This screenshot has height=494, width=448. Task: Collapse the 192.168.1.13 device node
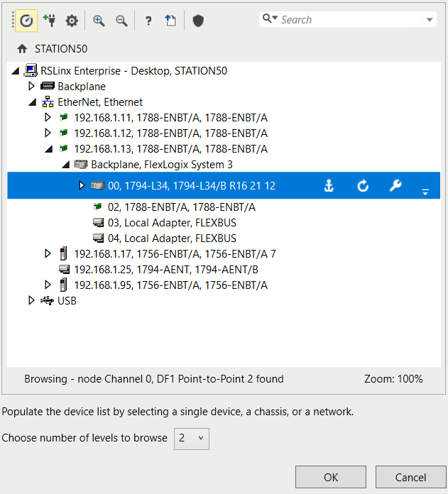[x=49, y=149]
